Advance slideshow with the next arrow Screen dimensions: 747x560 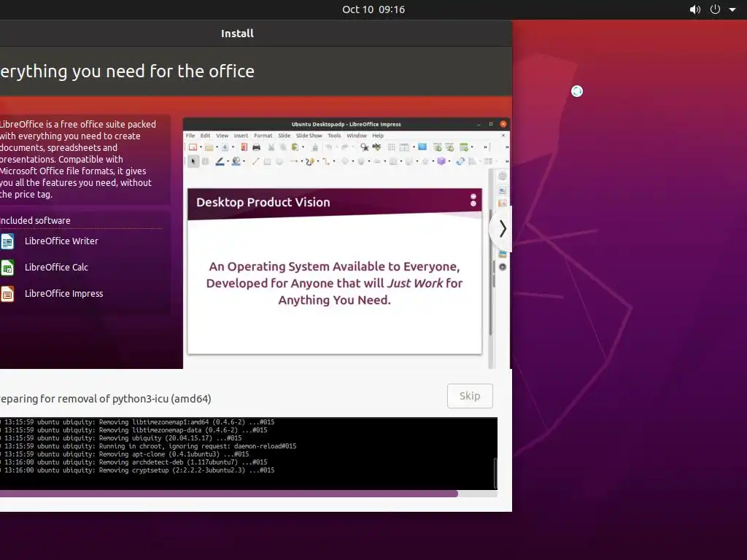point(502,229)
